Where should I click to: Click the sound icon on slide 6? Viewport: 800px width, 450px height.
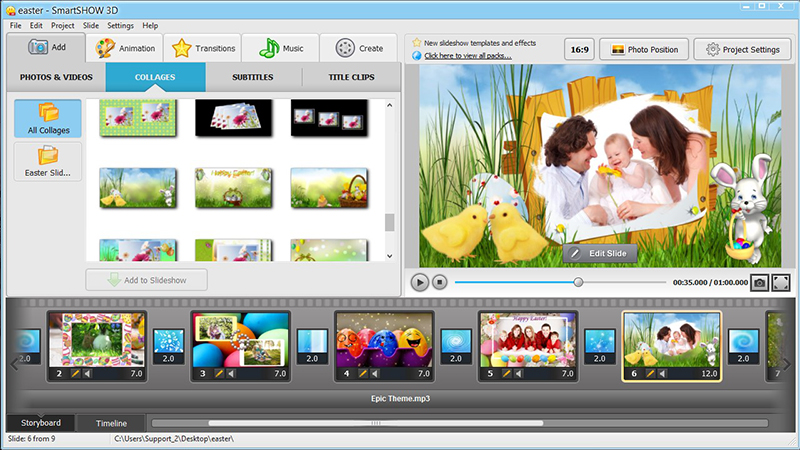click(662, 373)
